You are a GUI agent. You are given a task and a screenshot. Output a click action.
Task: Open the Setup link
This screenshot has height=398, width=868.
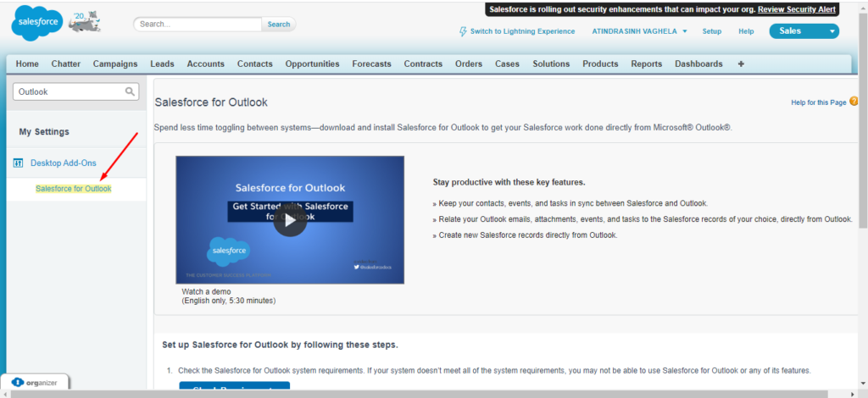[x=712, y=31]
